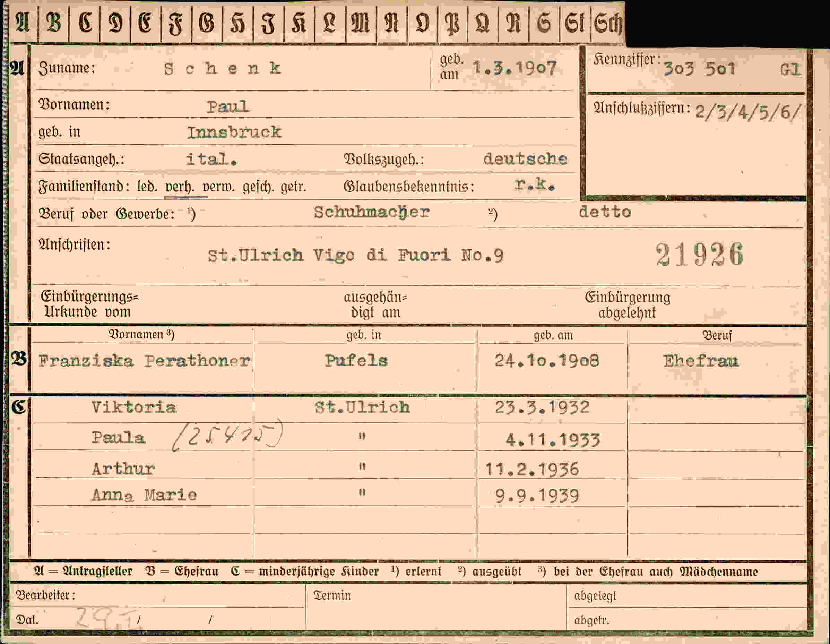Click the birth date '9.9.1939'
Image resolution: width=830 pixels, height=644 pixels.
point(537,496)
